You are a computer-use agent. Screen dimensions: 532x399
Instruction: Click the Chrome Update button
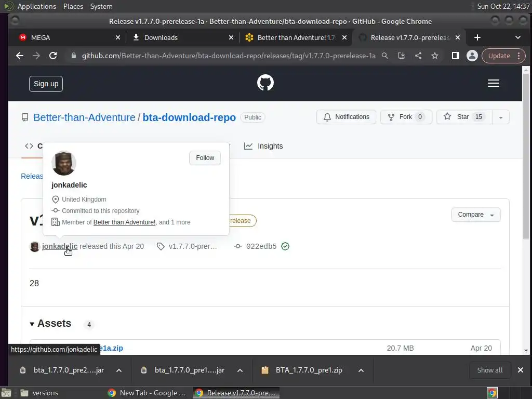(499, 56)
